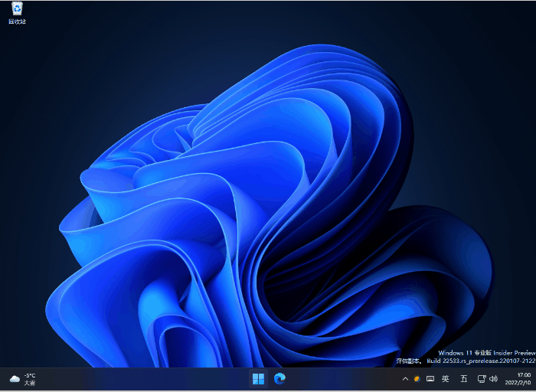Open the weather widget showing -5°C
This screenshot has width=536, height=392.
click(22, 379)
